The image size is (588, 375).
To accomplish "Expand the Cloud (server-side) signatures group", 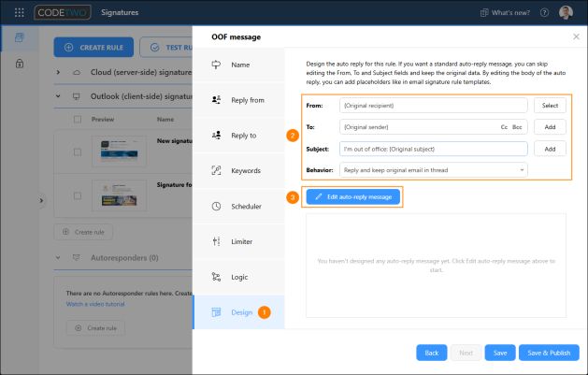I will click(x=58, y=72).
